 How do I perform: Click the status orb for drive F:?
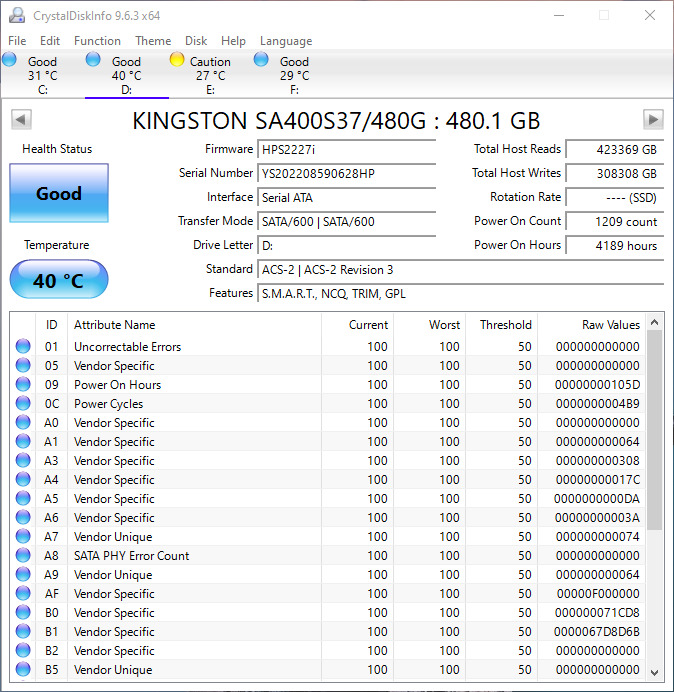pos(261,60)
